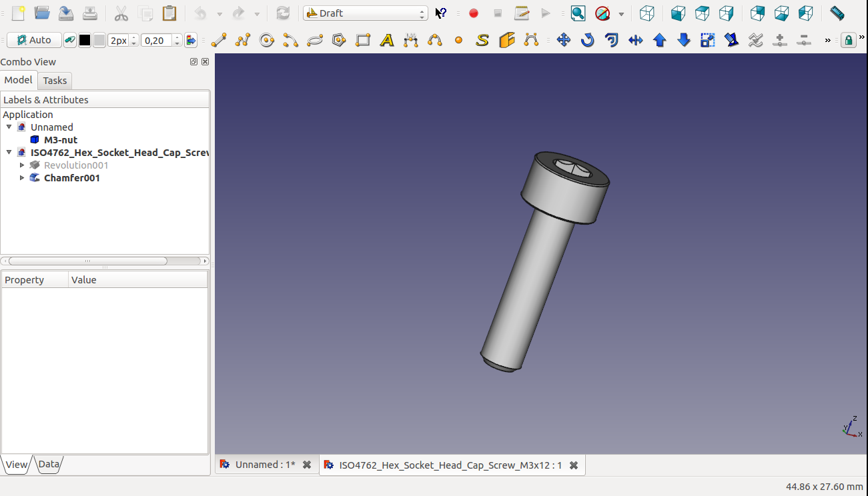Switch to the Tasks tab
Viewport: 868px width, 496px height.
click(55, 81)
